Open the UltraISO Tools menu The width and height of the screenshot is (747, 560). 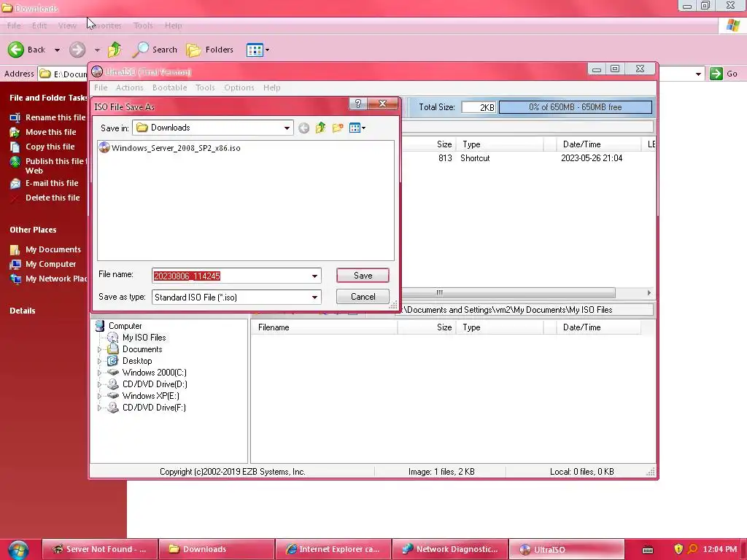(x=205, y=87)
